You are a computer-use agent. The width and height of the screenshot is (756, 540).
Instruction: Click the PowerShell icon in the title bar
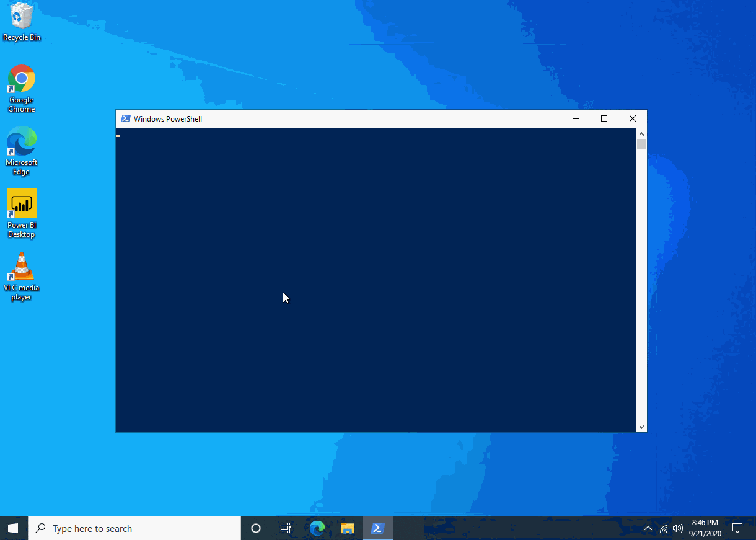point(126,118)
